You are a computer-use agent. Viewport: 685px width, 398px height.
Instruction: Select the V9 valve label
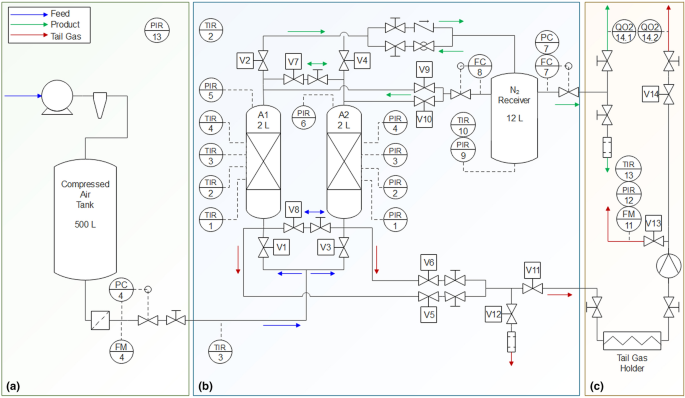(424, 69)
